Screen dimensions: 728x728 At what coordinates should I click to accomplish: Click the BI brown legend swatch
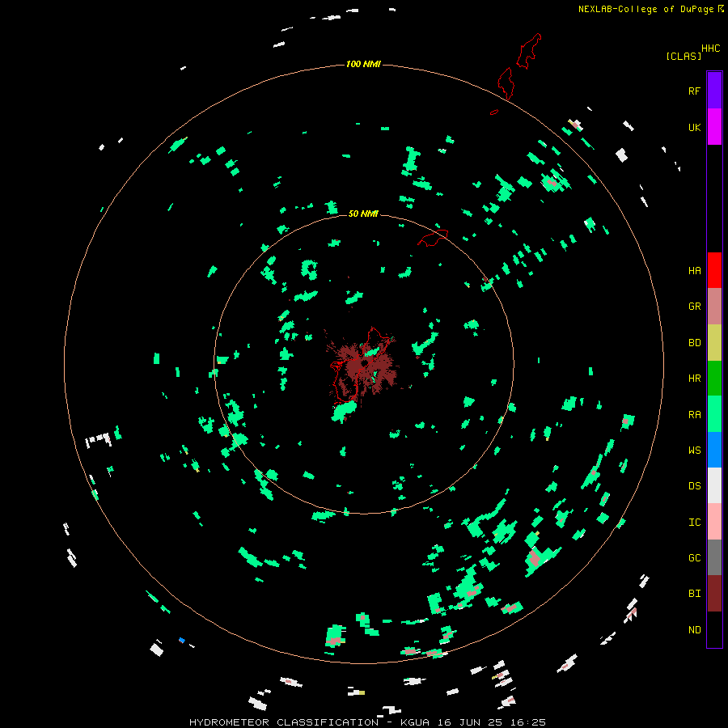point(714,594)
